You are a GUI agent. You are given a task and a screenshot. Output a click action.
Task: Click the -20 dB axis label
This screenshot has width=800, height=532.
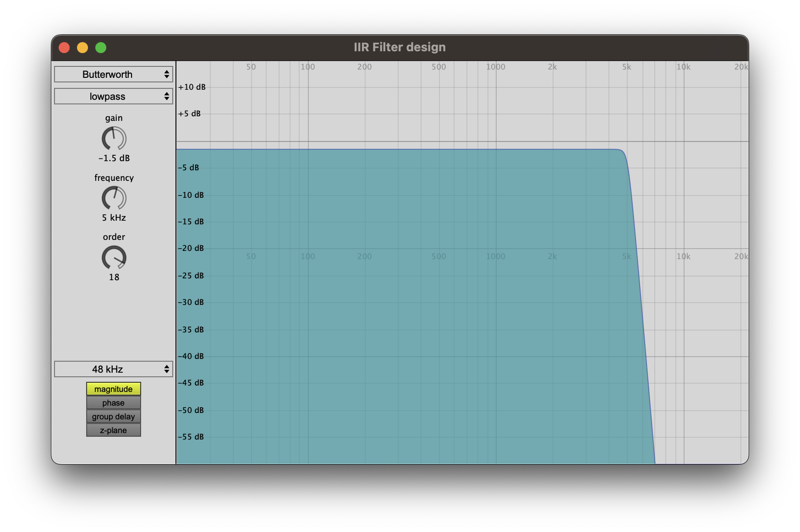[x=191, y=248]
